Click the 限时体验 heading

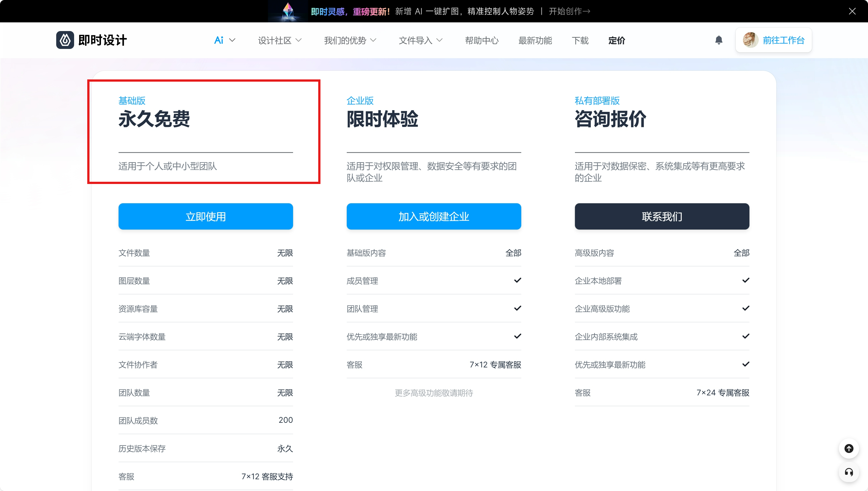point(382,119)
